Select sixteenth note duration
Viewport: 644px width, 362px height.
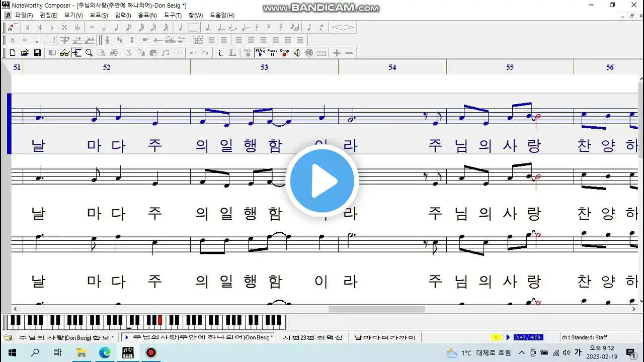click(141, 27)
